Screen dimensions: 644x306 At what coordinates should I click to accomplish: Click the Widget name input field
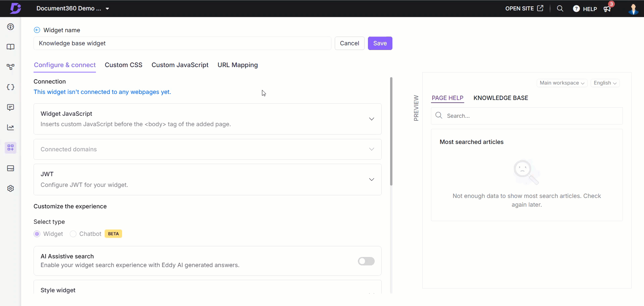182,43
